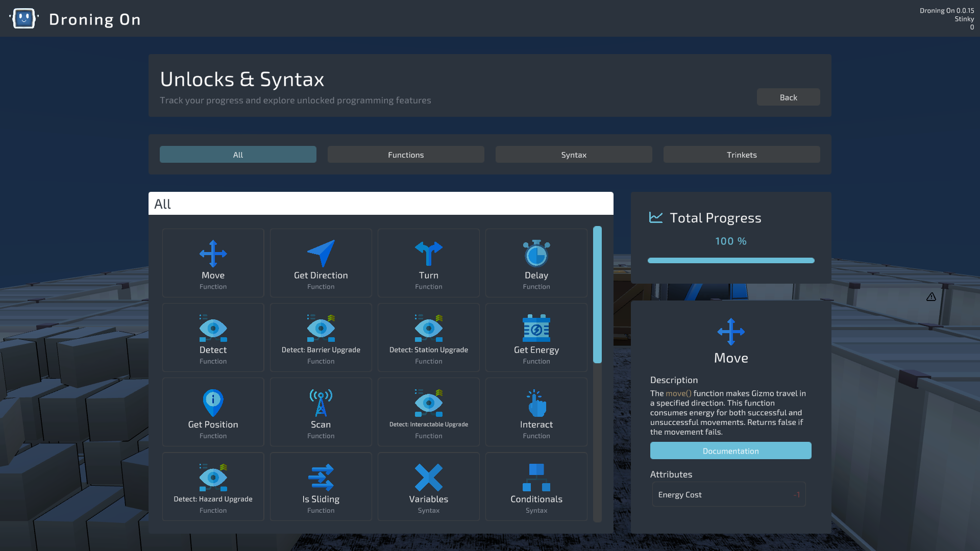This screenshot has width=980, height=551.
Task: Click the Conditionals syntax tile
Action: 536,486
